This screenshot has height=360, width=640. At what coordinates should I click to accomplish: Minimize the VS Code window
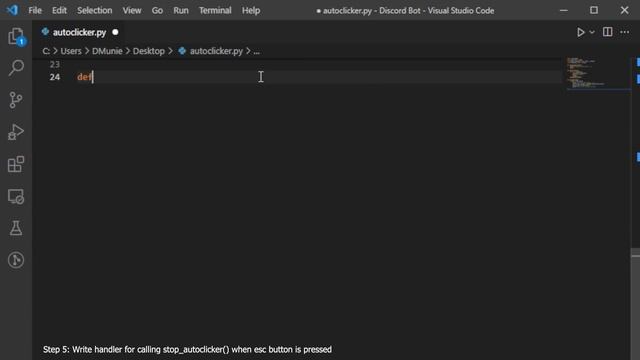click(564, 10)
